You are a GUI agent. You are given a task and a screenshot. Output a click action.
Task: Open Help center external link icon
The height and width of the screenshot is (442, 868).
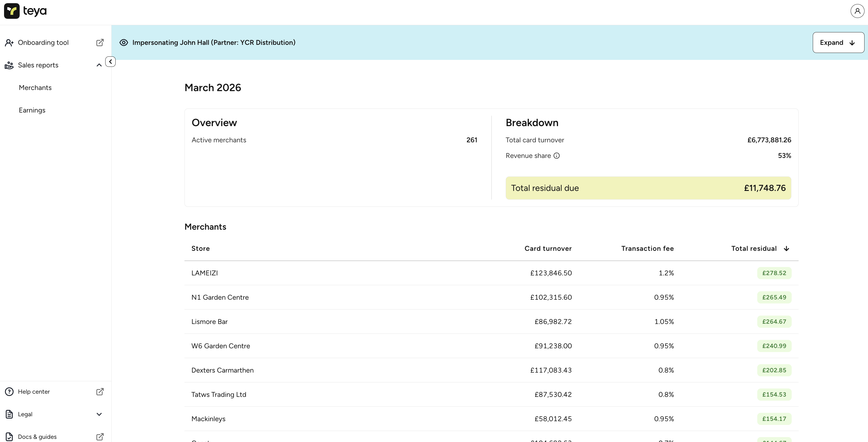[x=100, y=392]
